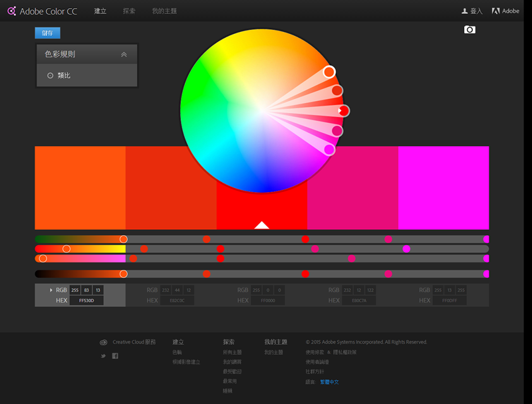Select the magenta color swatch

(443, 187)
